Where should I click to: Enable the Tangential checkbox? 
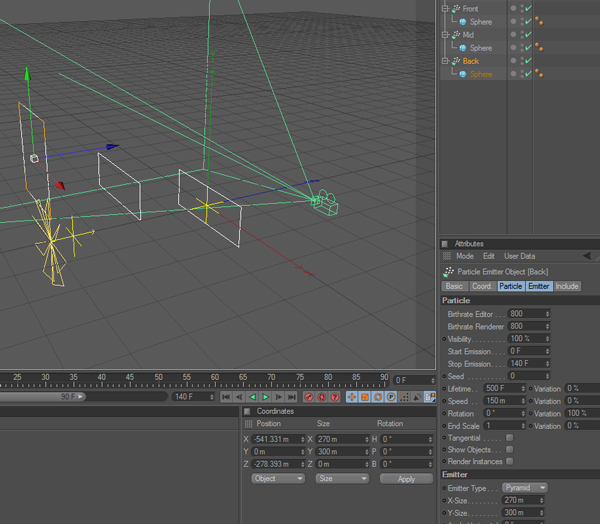point(510,437)
